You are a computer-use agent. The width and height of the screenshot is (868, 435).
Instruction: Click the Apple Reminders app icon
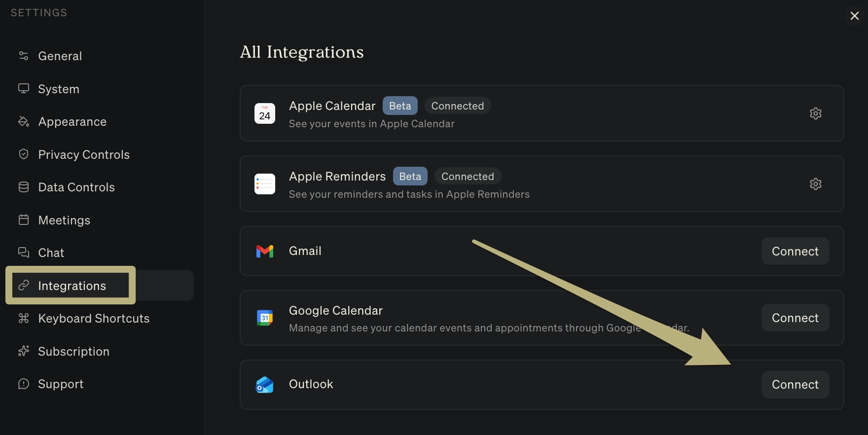265,184
